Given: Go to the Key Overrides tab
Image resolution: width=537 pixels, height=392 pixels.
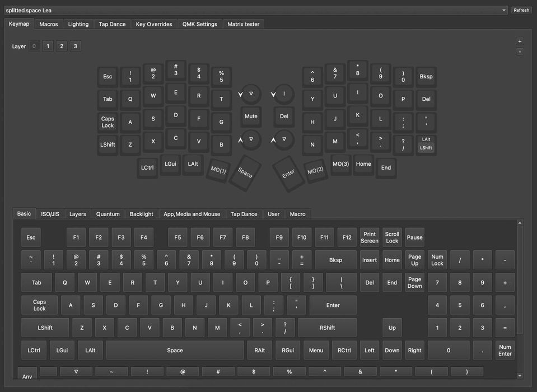Looking at the screenshot, I should 154,24.
